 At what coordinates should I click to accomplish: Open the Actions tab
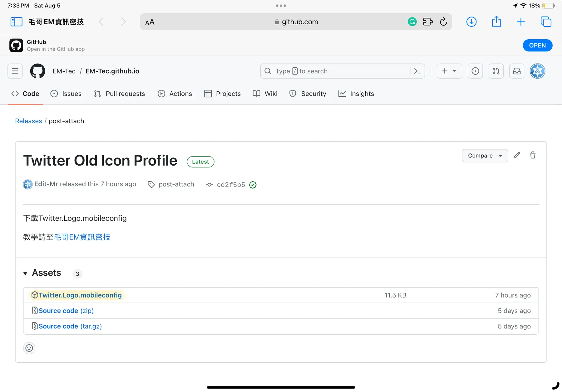coord(175,94)
